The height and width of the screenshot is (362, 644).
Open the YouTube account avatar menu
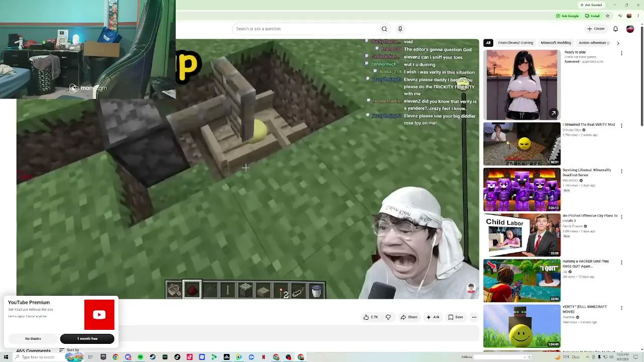(630, 29)
